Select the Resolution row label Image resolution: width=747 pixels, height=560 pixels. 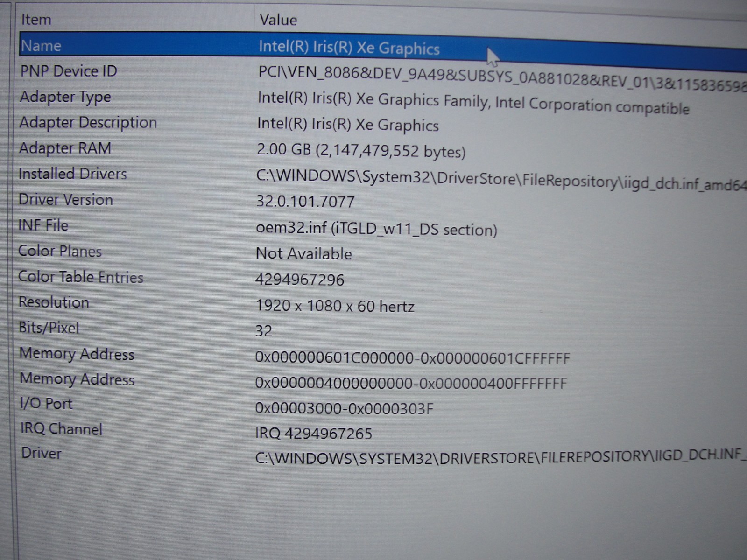[54, 302]
